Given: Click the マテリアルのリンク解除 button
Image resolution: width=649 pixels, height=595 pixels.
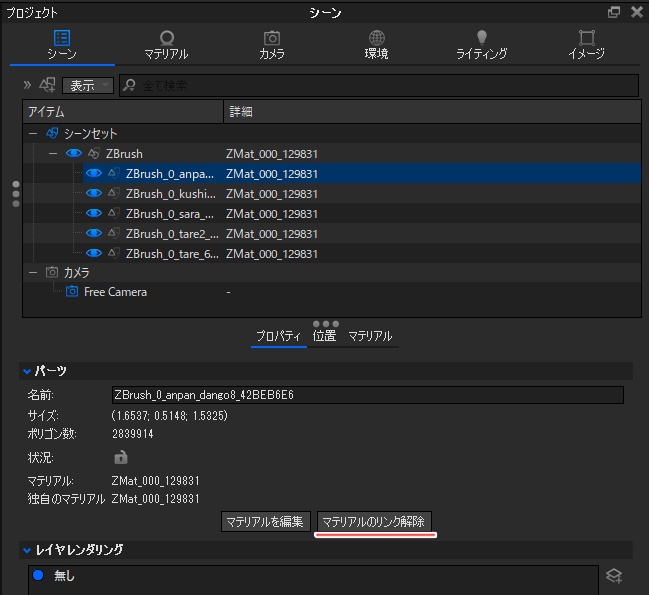Looking at the screenshot, I should [374, 521].
